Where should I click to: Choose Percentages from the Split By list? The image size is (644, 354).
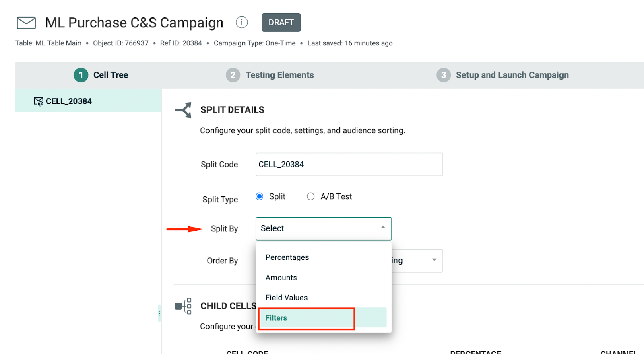(x=287, y=257)
